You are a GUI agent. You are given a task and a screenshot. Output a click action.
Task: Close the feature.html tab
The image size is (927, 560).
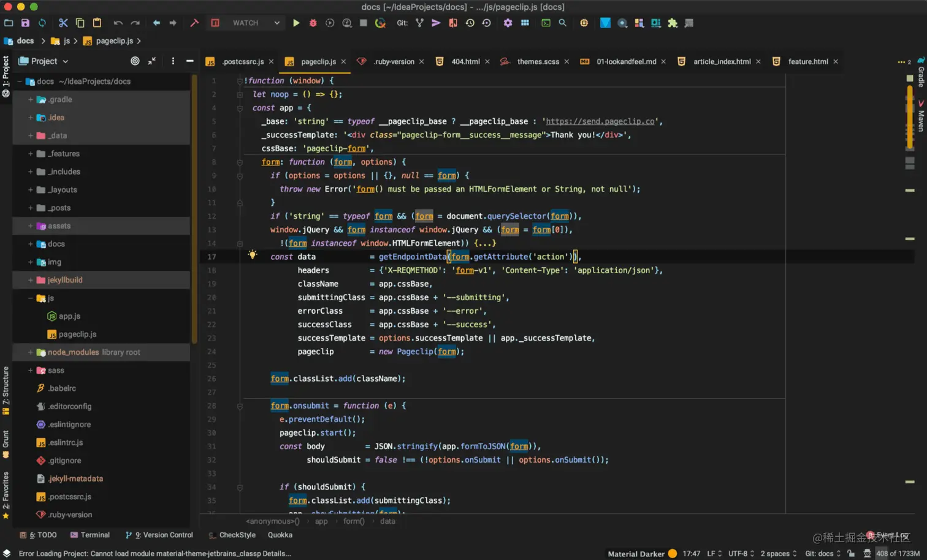pyautogui.click(x=836, y=61)
